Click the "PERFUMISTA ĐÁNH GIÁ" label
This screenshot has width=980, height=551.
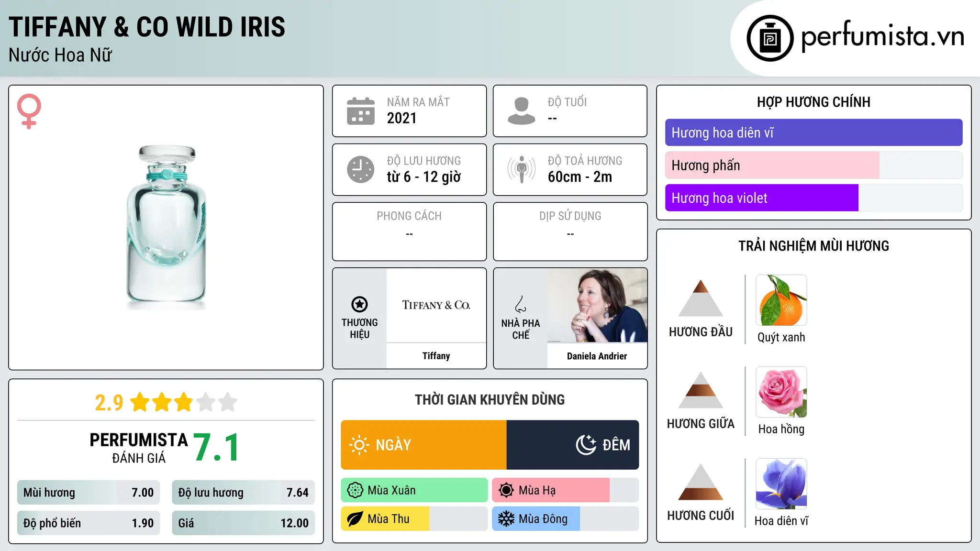(139, 448)
